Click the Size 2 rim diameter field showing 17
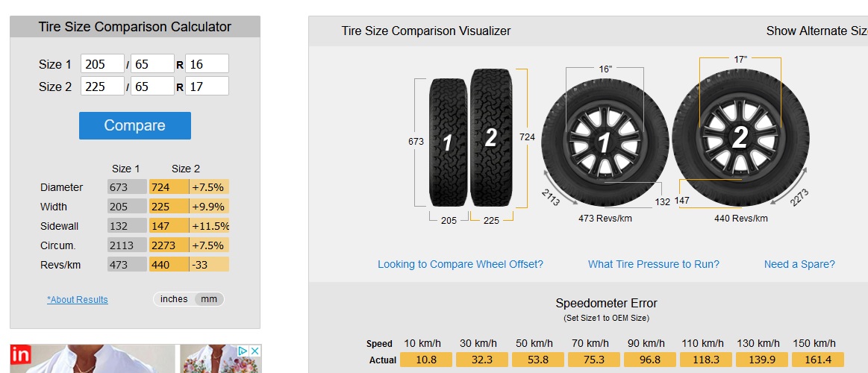868x373 pixels. (207, 87)
